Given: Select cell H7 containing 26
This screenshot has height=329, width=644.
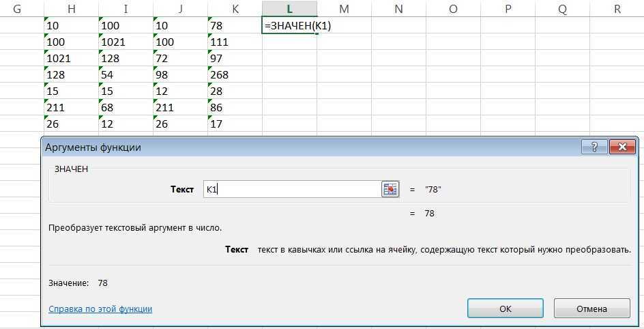Looking at the screenshot, I should coord(71,124).
